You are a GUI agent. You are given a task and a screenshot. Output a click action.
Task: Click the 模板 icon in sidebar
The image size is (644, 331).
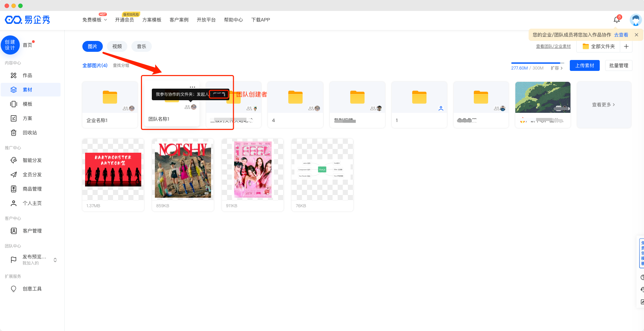click(x=14, y=104)
